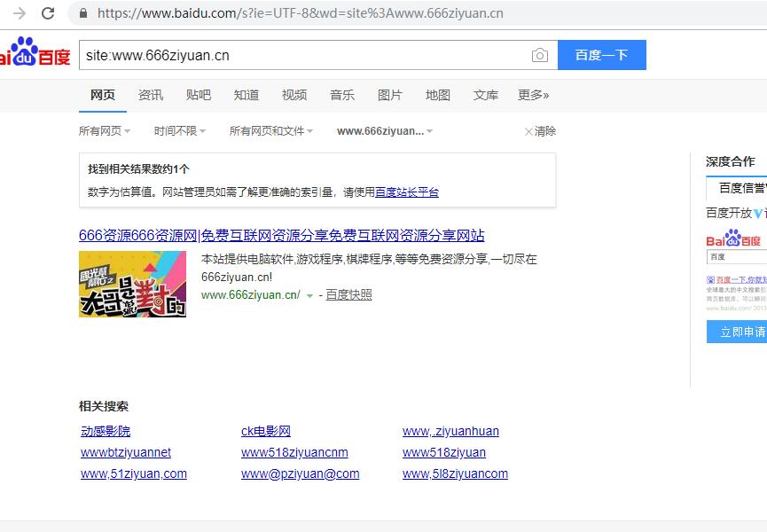The height and width of the screenshot is (532, 767).
Task: Remove filters using the ×清除 icon
Action: tap(538, 130)
